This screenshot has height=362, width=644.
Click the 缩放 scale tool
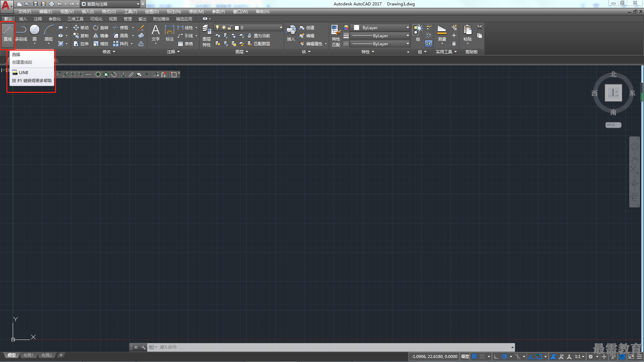[101, 44]
